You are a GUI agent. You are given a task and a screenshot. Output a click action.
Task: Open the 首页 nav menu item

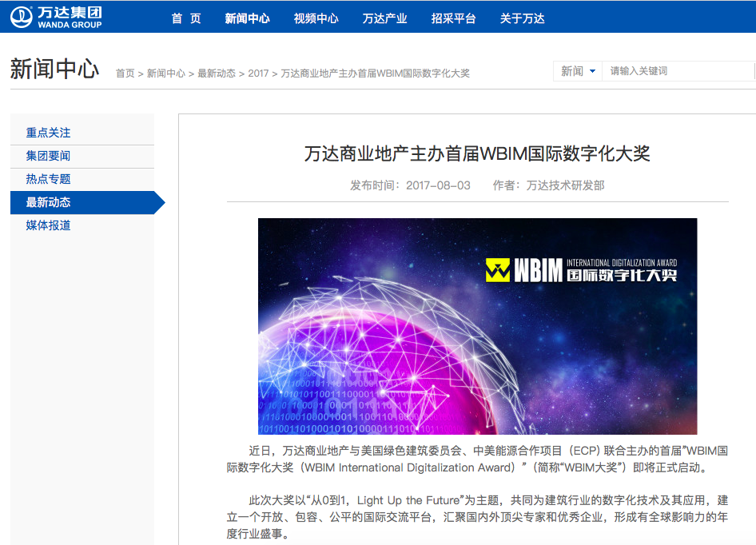(x=186, y=18)
